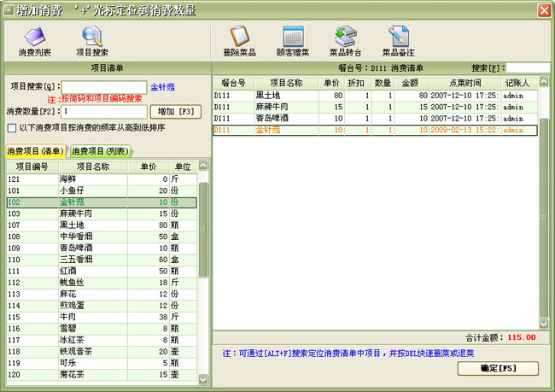The height and width of the screenshot is (392, 555).
Task: Switch to 消费项目(清单) tab
Action: 36,151
